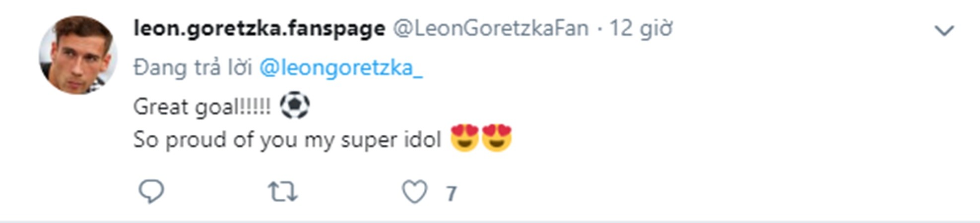This screenshot has width=980, height=223.
Task: Click the "Đang trả lời" label
Action: click(x=193, y=68)
